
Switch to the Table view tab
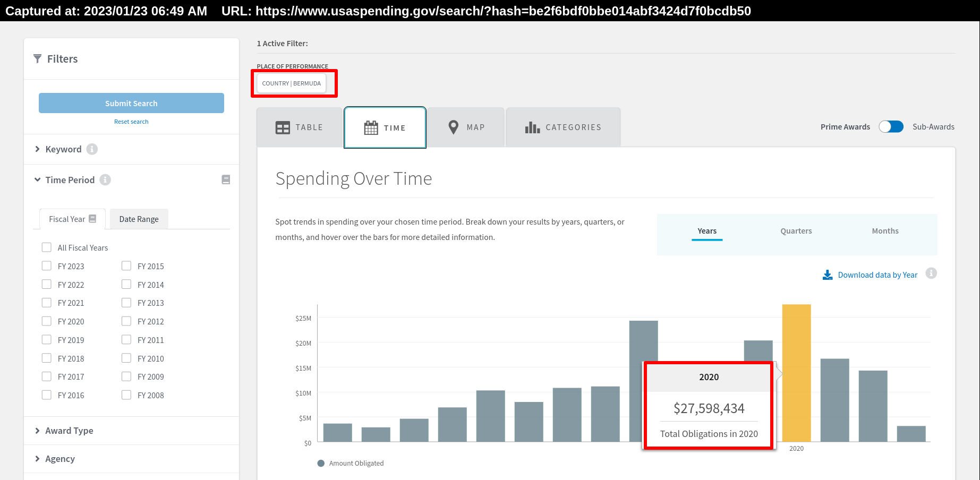pos(300,127)
